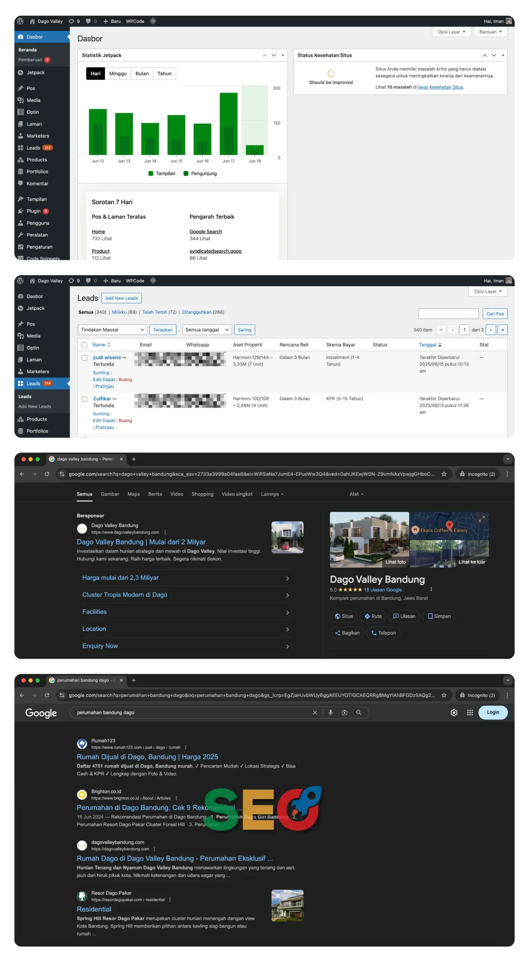Tick the checkbox for yudi wiseno lead

coord(85,358)
